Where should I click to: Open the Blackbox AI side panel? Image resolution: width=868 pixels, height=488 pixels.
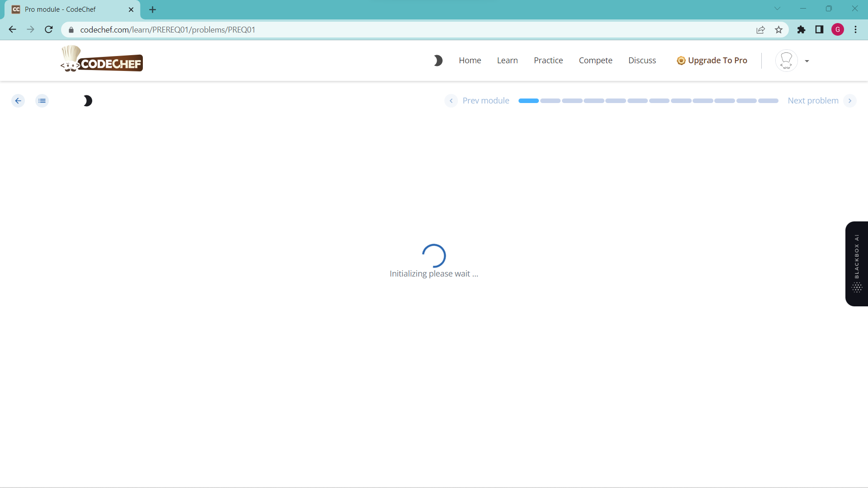tap(856, 263)
